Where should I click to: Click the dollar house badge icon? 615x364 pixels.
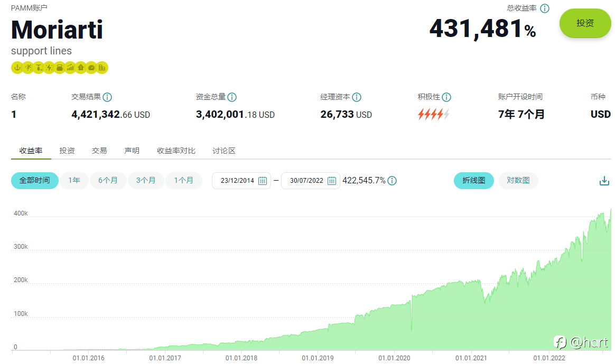(x=81, y=68)
